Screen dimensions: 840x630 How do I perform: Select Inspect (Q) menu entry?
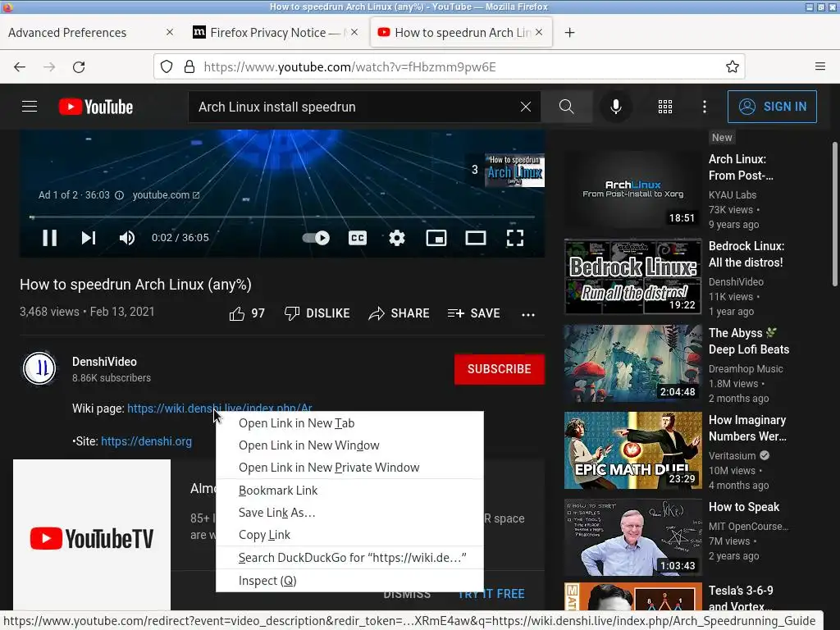tap(349, 581)
